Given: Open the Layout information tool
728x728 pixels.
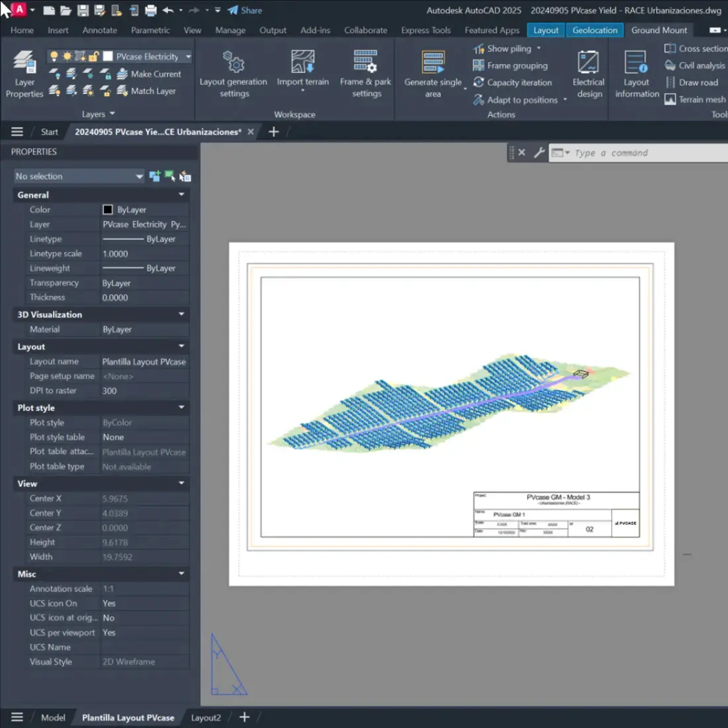Looking at the screenshot, I should pos(635,73).
